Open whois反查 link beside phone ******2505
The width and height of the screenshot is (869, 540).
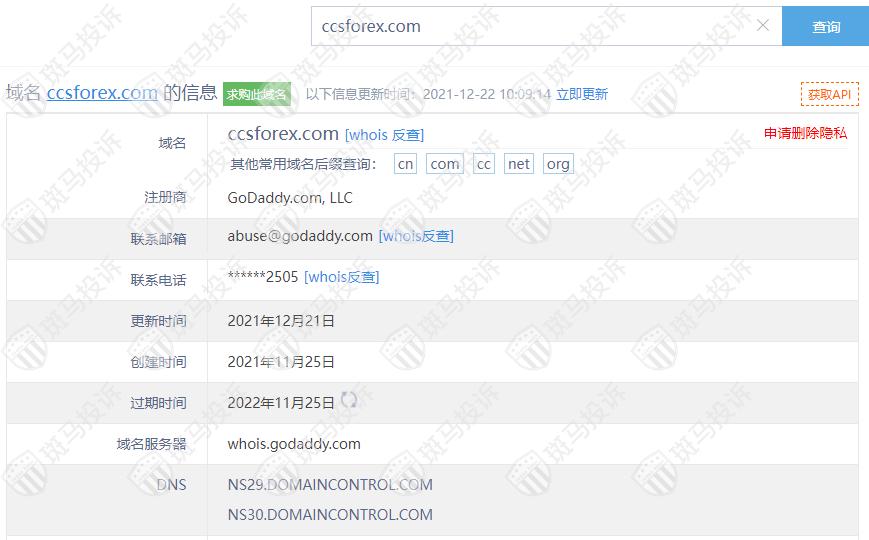pyautogui.click(x=341, y=277)
